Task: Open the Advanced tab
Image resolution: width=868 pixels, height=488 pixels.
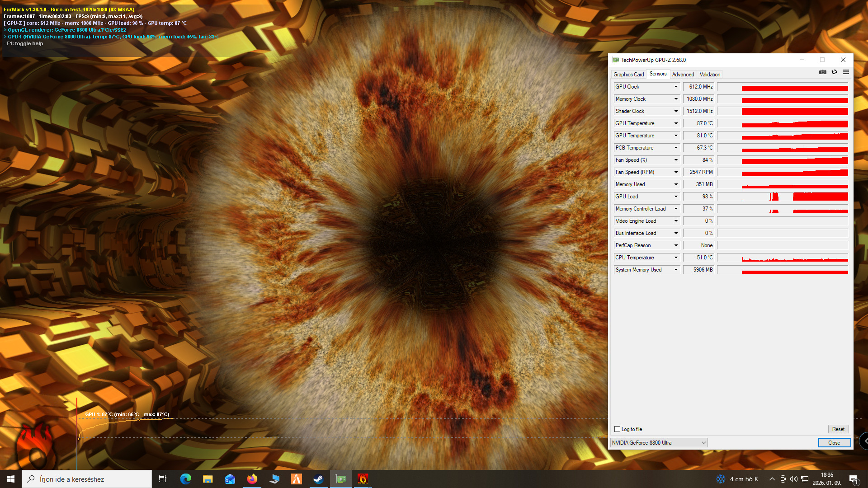Action: coord(683,75)
